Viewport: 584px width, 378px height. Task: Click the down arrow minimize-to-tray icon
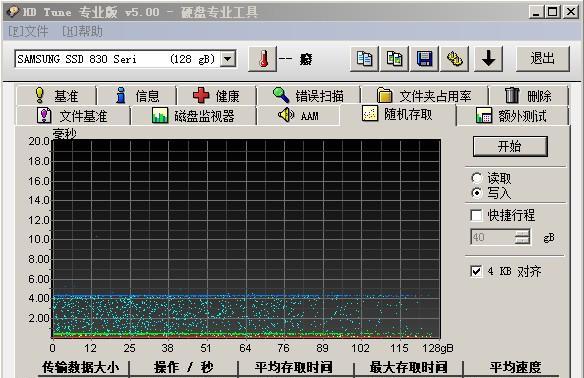pyautogui.click(x=488, y=59)
